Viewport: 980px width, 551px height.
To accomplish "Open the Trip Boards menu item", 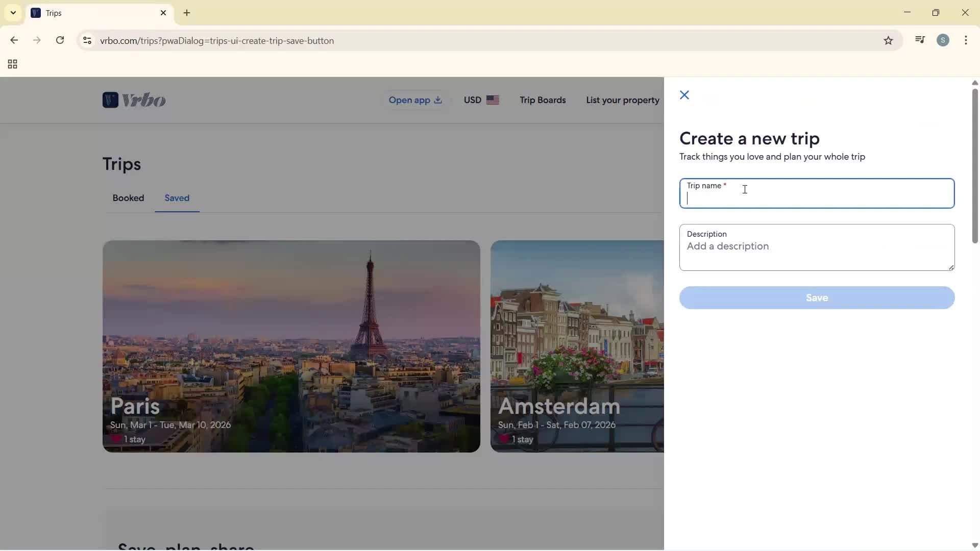I will 542,100.
